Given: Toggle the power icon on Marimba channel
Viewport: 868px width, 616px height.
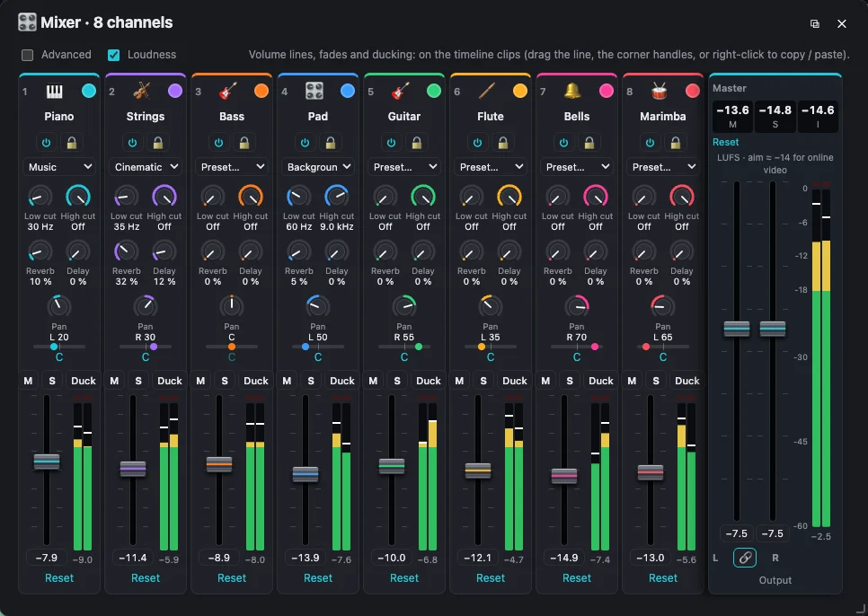Looking at the screenshot, I should [651, 143].
